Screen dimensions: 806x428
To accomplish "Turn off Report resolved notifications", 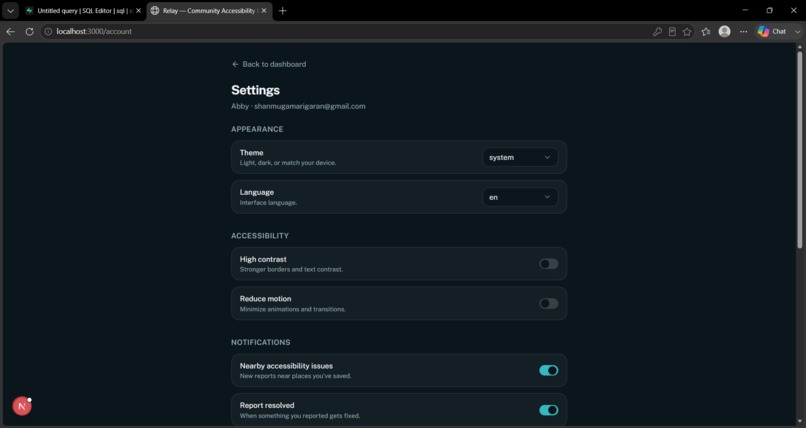I will pyautogui.click(x=548, y=410).
